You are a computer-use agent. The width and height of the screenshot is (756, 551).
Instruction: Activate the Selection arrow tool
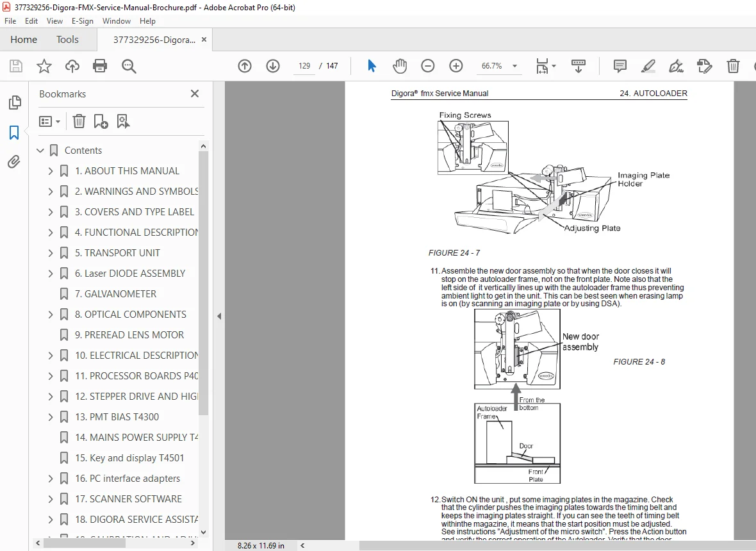tap(371, 66)
